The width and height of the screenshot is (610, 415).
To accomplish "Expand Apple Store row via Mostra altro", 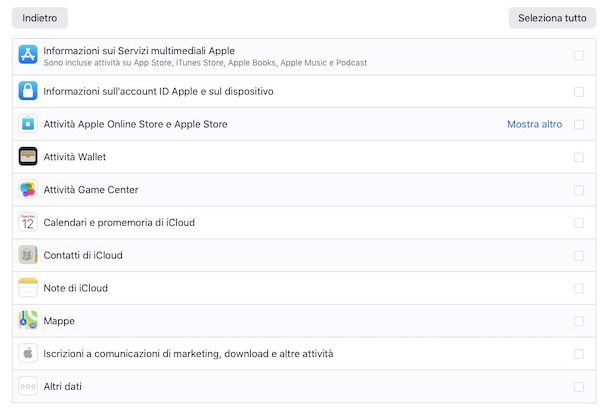I will click(x=535, y=124).
